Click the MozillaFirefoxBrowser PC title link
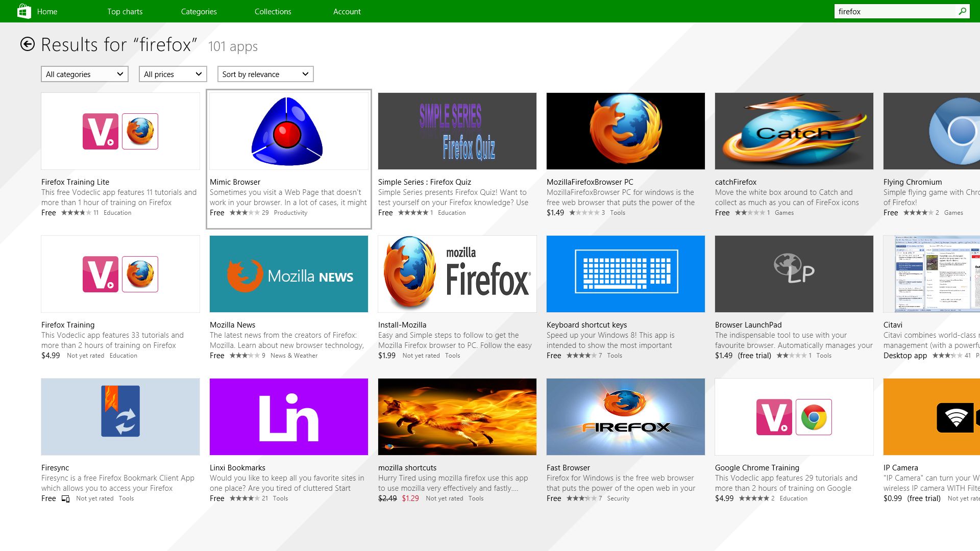The image size is (980, 551). [x=590, y=182]
